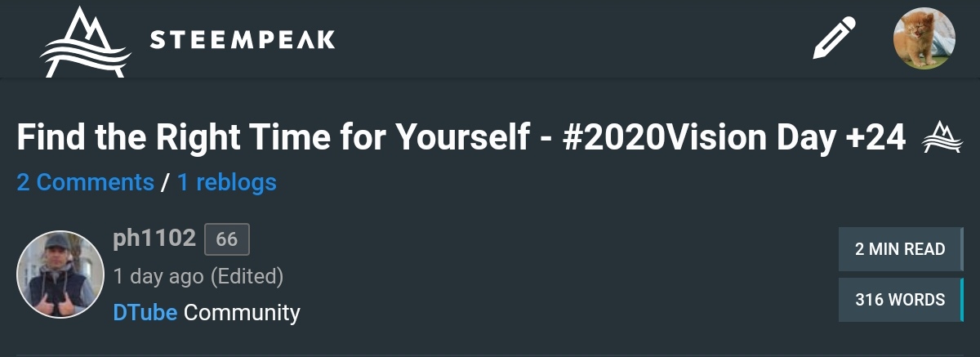The width and height of the screenshot is (980, 357).
Task: Open the ph1102 username link
Action: [x=154, y=239]
